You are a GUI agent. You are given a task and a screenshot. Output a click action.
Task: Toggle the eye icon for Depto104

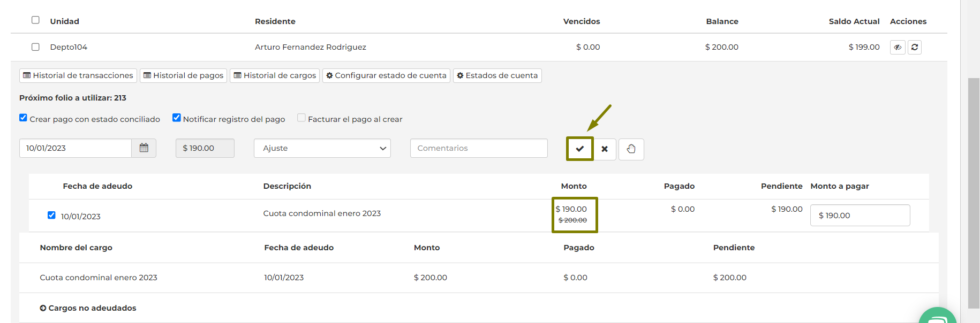click(898, 47)
